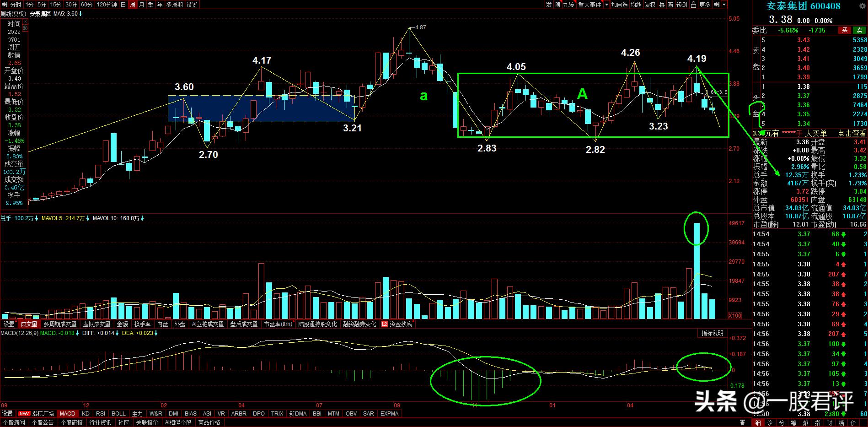
Task: Click the X100 volume scale label
Action: 735,315
